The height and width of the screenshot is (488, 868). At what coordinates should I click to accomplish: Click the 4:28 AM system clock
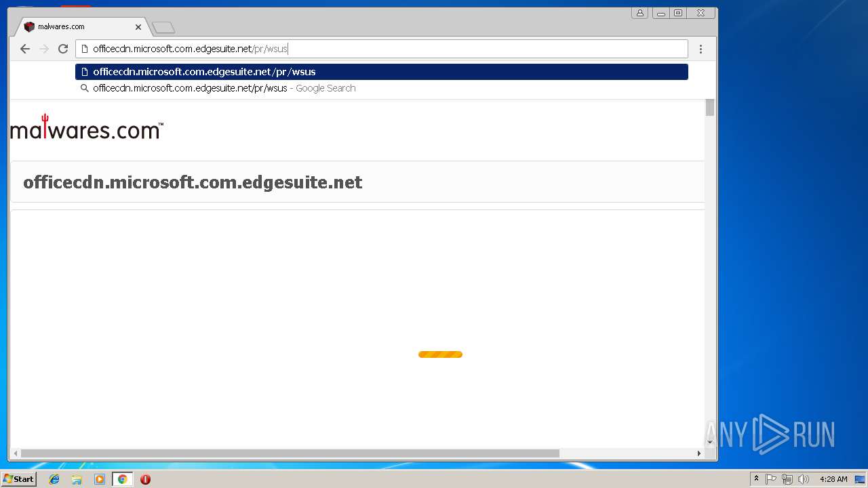point(833,479)
